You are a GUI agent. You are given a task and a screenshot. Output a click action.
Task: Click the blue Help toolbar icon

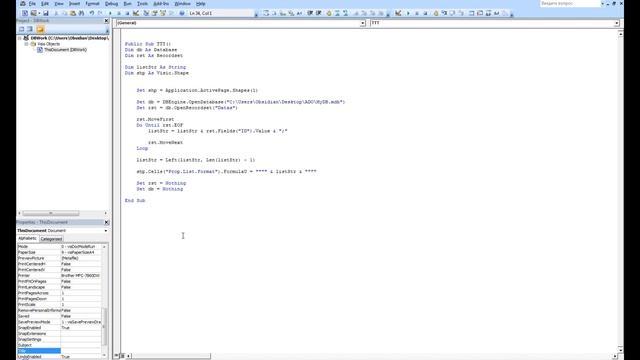click(182, 13)
